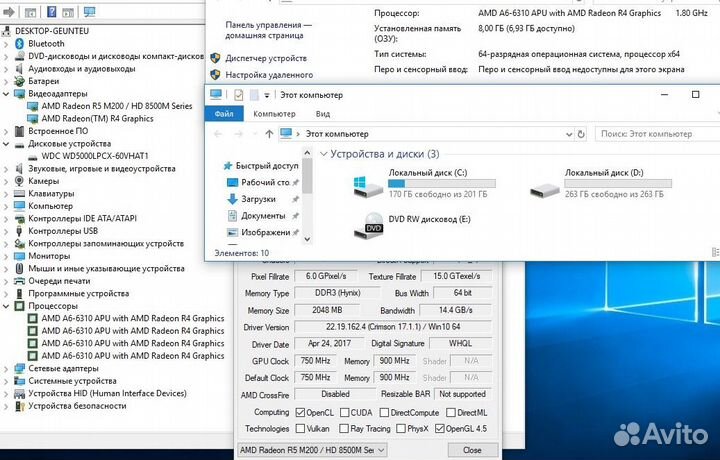Collapse the Устройства и диски (3) group
Image resolution: width=720 pixels, height=460 pixels.
[x=324, y=154]
